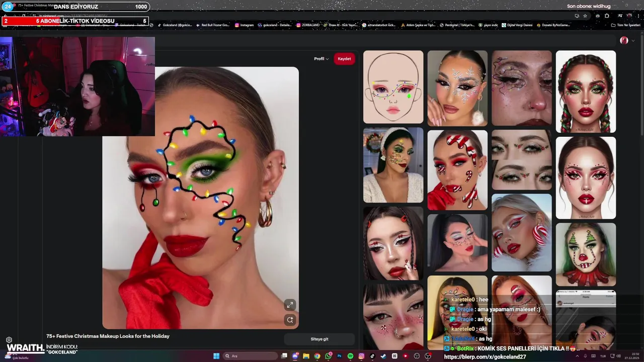This screenshot has width=644, height=362.
Task: Open the Santa hat green makeup pin
Action: [x=393, y=165]
